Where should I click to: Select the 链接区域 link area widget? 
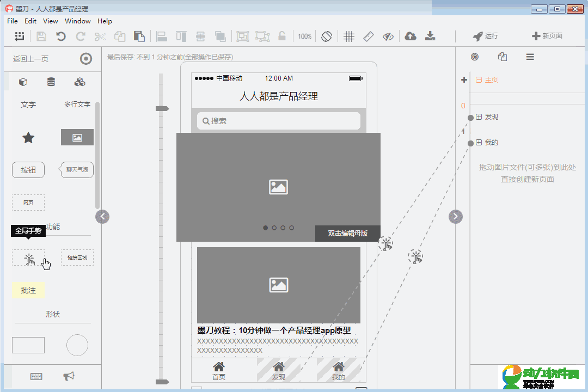coord(77,258)
